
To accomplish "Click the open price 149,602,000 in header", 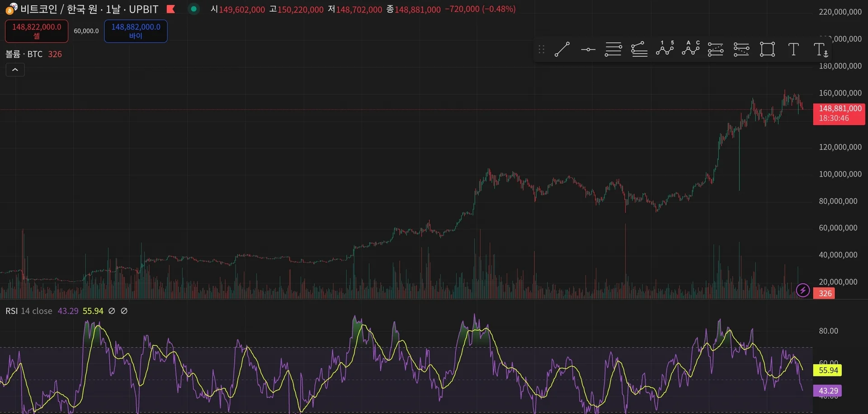I will (242, 10).
